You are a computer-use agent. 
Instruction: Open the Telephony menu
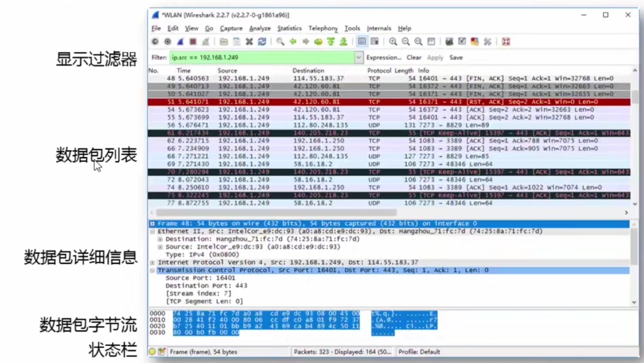coord(323,28)
